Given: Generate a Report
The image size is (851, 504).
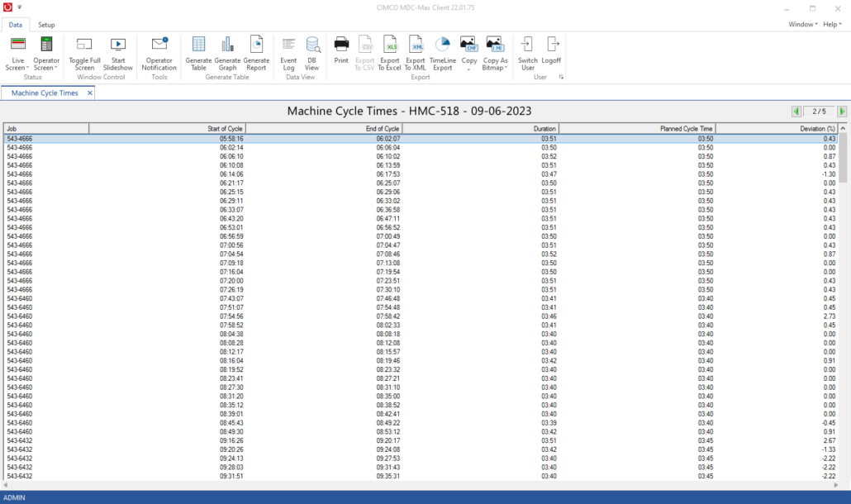Looking at the screenshot, I should click(x=256, y=54).
